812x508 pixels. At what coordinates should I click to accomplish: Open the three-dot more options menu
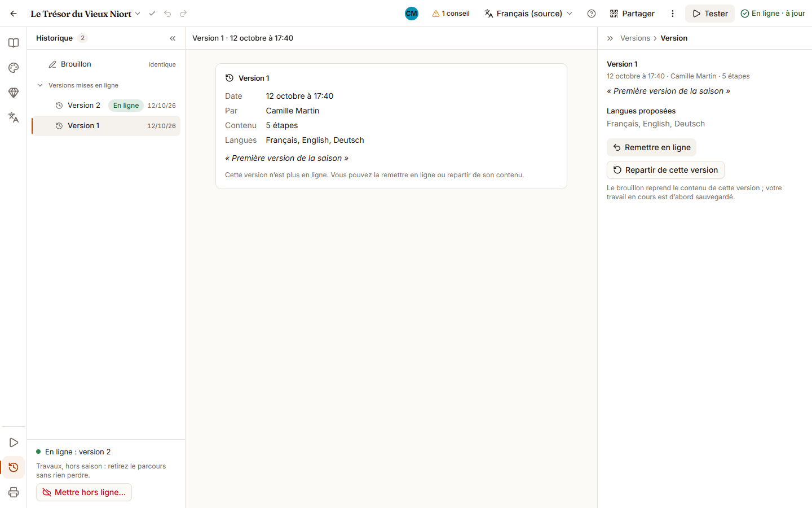tap(673, 14)
